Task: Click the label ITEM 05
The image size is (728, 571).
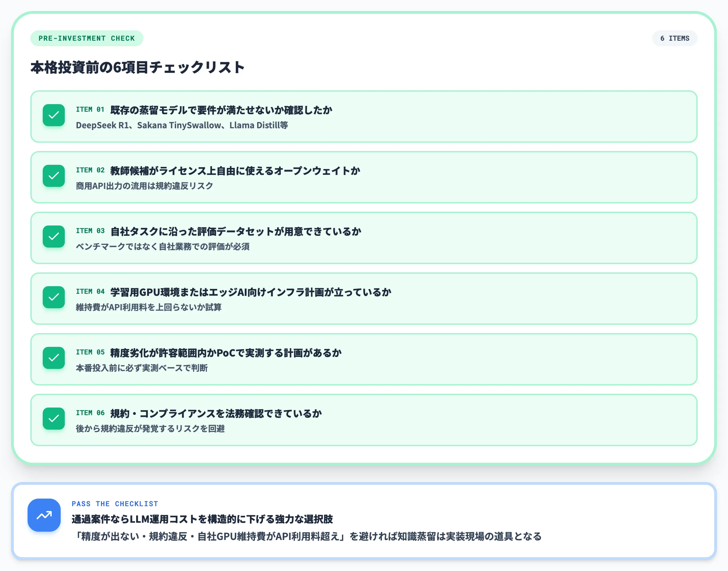Action: click(90, 352)
